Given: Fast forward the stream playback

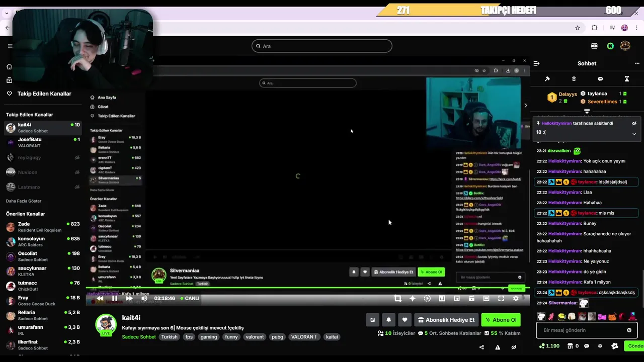Looking at the screenshot, I should point(129,298).
